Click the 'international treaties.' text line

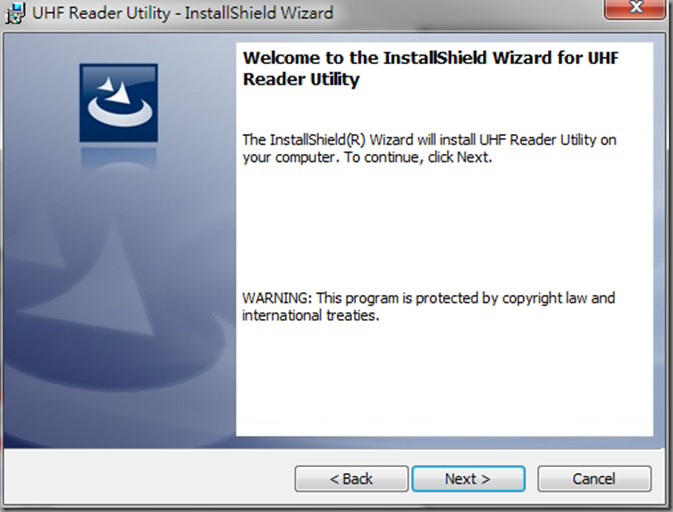(x=311, y=315)
